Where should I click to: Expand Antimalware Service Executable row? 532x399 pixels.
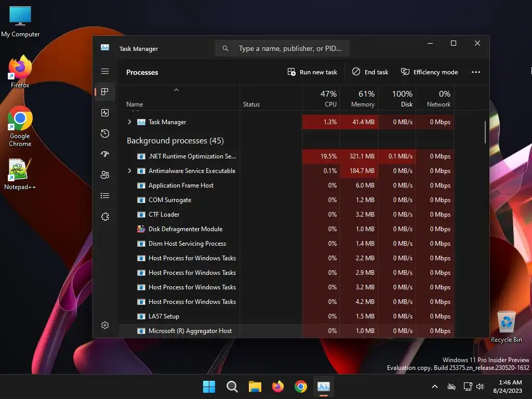coord(129,170)
